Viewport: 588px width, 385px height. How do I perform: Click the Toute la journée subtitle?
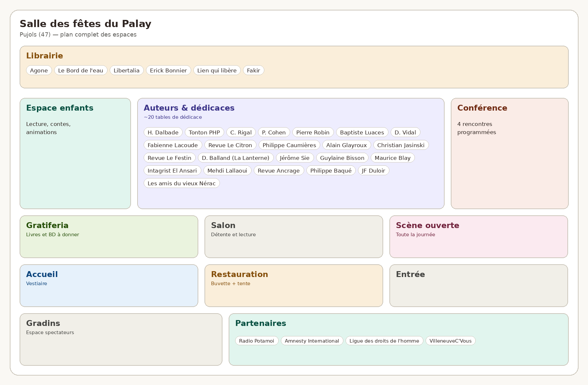[x=416, y=235]
